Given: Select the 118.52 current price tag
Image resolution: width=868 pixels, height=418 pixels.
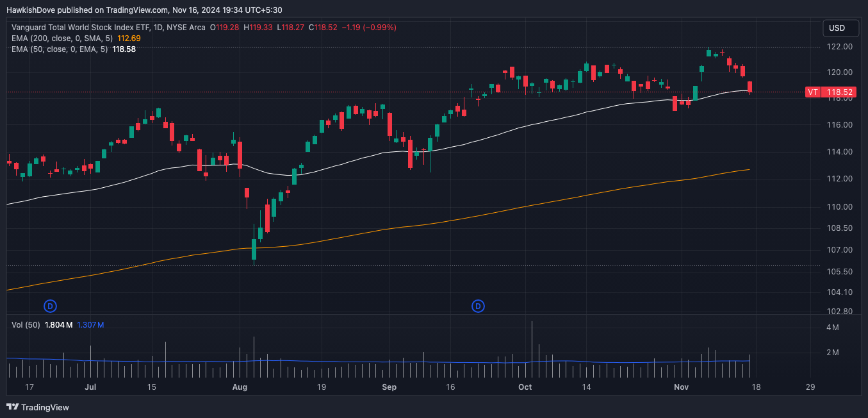Looking at the screenshot, I should [x=840, y=92].
